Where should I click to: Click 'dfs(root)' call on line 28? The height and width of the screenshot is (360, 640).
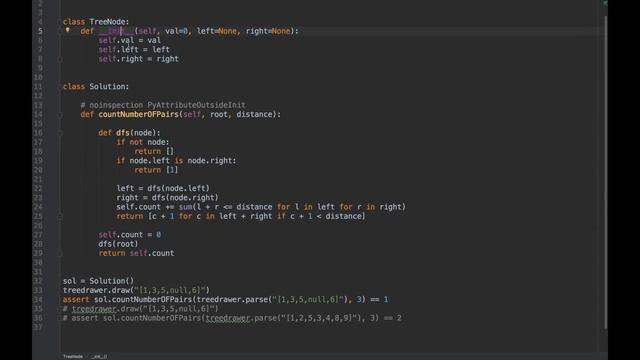(118, 244)
